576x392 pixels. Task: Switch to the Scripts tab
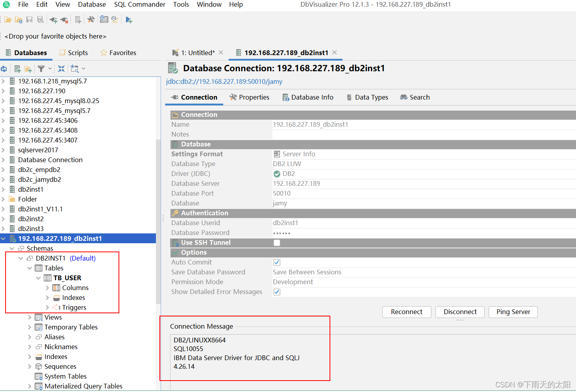(x=73, y=53)
